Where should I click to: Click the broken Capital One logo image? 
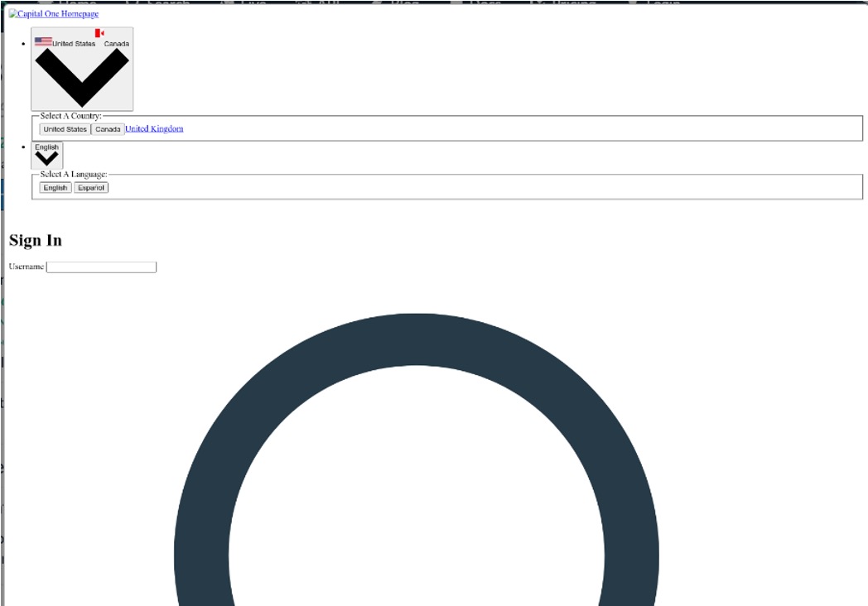[x=12, y=14]
